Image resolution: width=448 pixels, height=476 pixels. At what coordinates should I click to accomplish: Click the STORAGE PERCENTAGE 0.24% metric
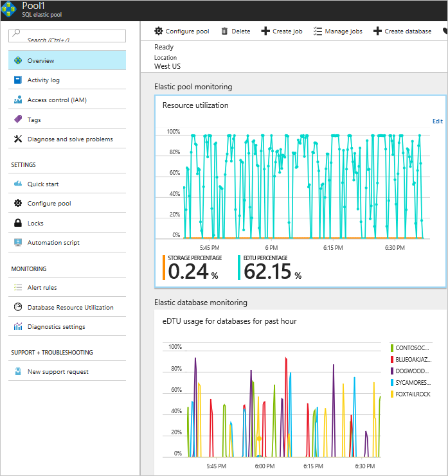[x=193, y=267]
